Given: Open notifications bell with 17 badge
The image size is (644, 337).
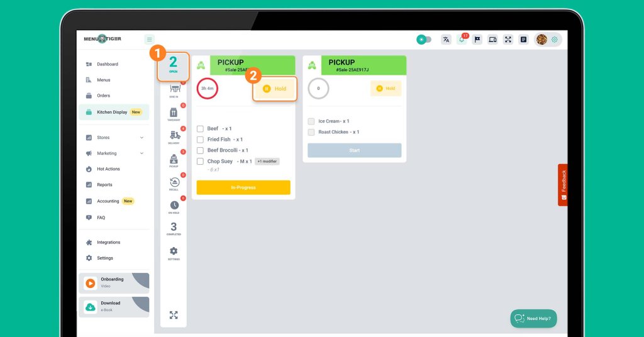Looking at the screenshot, I should (x=462, y=40).
